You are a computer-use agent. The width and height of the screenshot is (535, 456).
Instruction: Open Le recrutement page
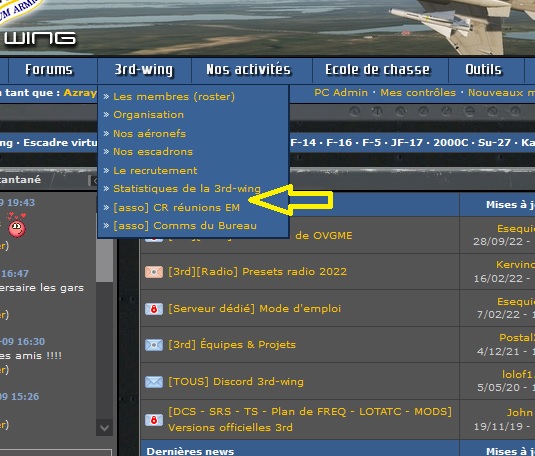155,170
